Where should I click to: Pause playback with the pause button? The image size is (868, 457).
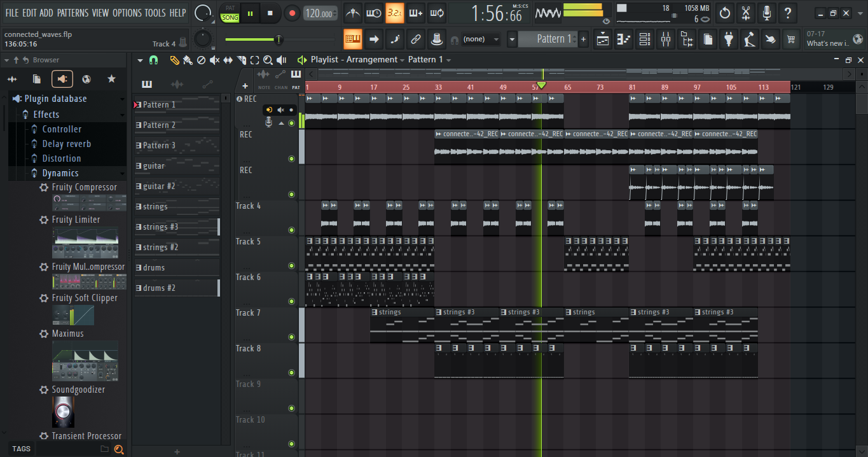[250, 13]
